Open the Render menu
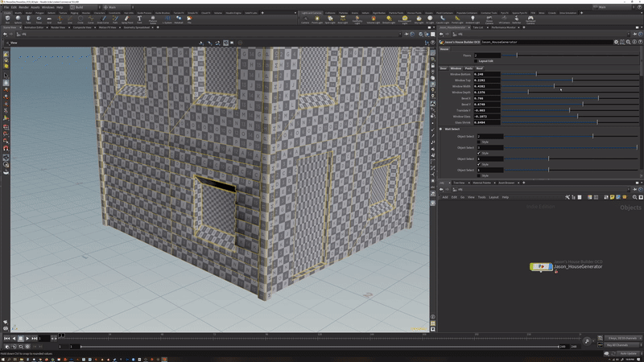 (x=24, y=7)
